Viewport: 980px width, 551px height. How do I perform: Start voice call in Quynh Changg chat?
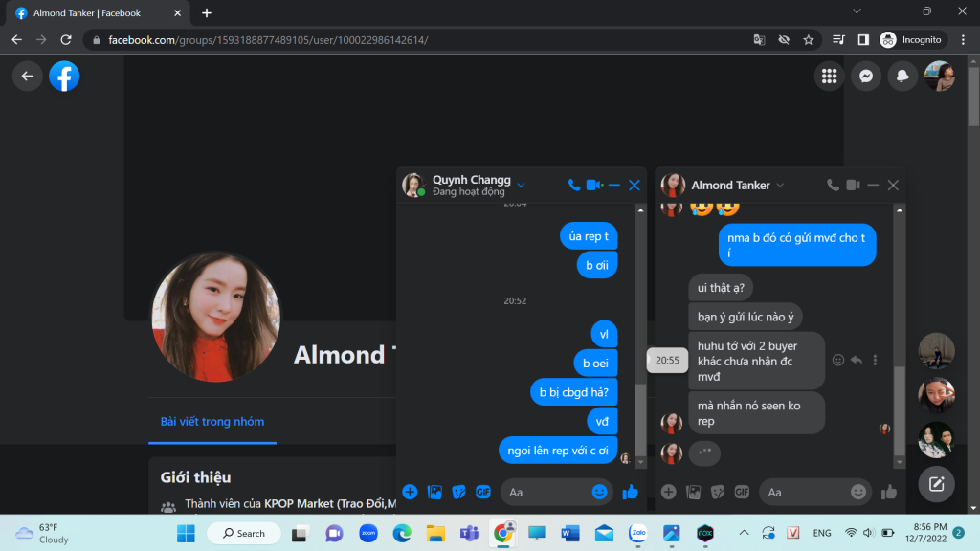(574, 185)
